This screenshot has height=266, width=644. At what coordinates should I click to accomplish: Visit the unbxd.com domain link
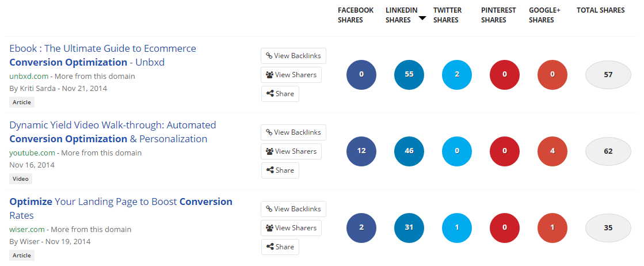pyautogui.click(x=28, y=76)
